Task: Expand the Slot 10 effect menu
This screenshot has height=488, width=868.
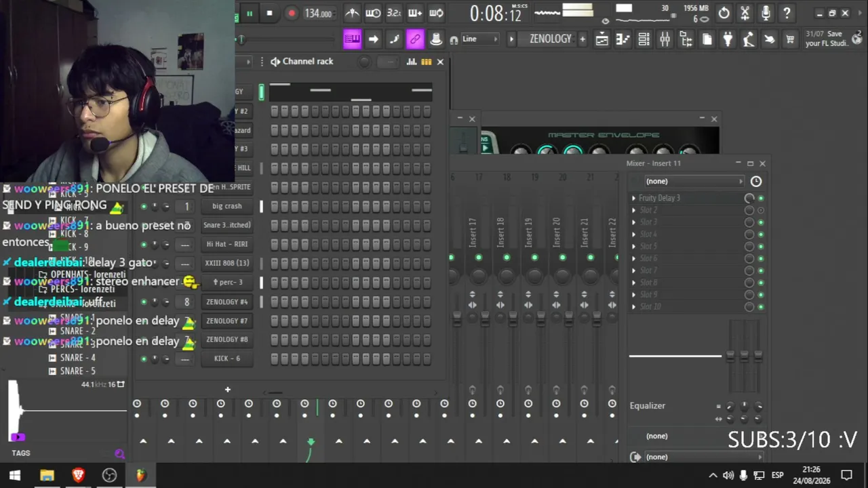Action: click(x=634, y=306)
